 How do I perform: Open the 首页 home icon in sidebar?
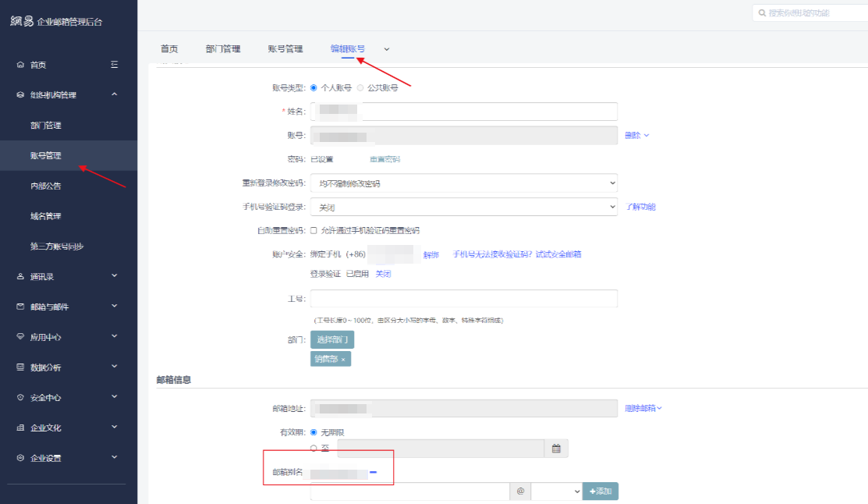(19, 65)
